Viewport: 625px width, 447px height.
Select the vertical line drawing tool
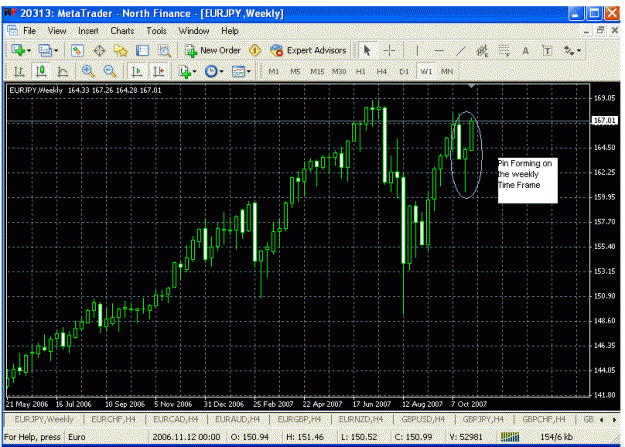tap(417, 50)
